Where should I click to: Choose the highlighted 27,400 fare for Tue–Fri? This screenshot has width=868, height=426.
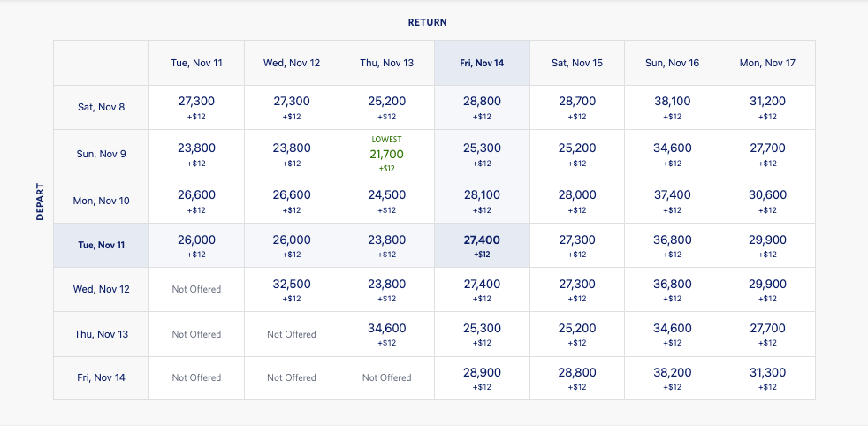(482, 246)
